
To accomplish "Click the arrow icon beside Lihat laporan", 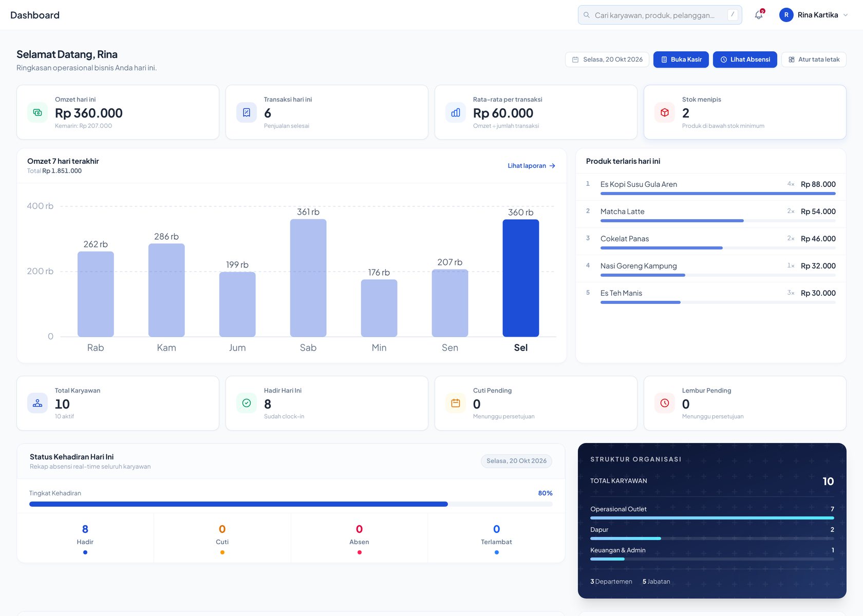I will (x=552, y=166).
